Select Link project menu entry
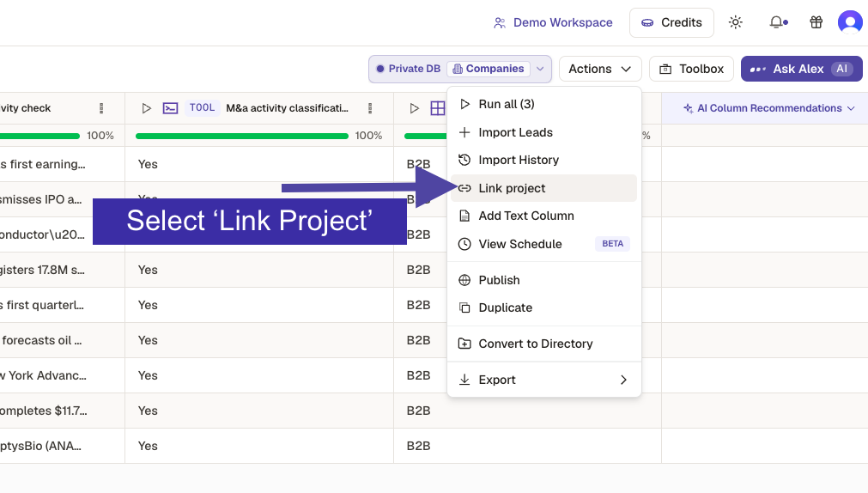 coord(543,188)
